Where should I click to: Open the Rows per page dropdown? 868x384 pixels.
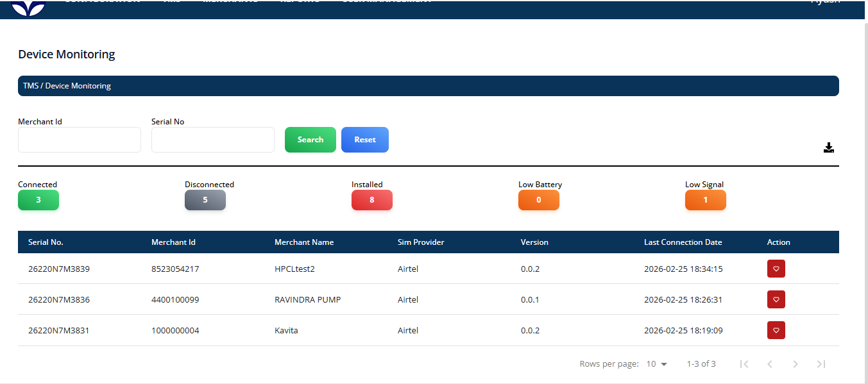[x=657, y=364]
